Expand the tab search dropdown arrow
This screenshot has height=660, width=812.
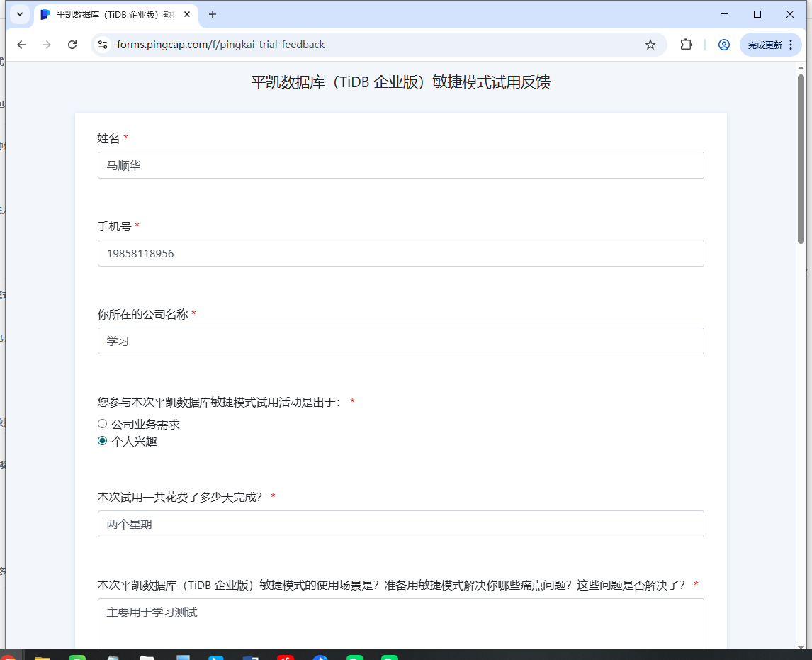20,14
